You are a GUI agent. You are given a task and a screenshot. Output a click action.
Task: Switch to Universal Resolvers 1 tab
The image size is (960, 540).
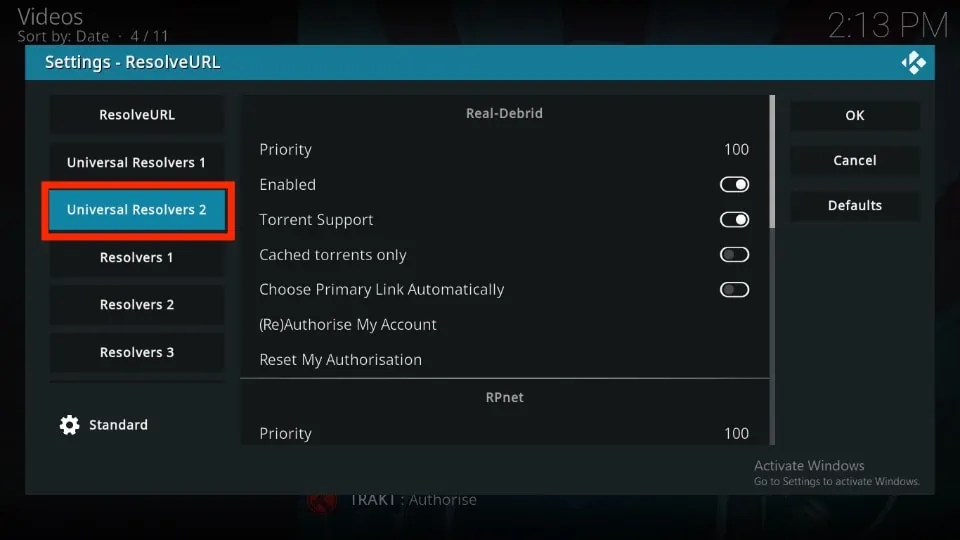pyautogui.click(x=137, y=162)
